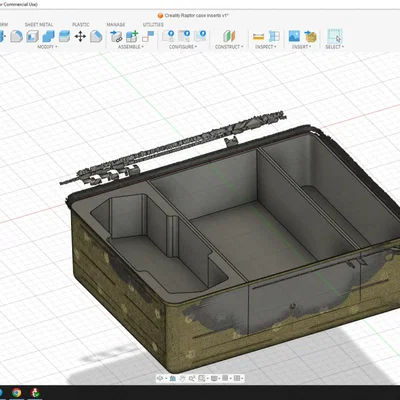Expand the Zoom Window dropdown arrow
Viewport: 400px width, 400px height.
[207, 378]
